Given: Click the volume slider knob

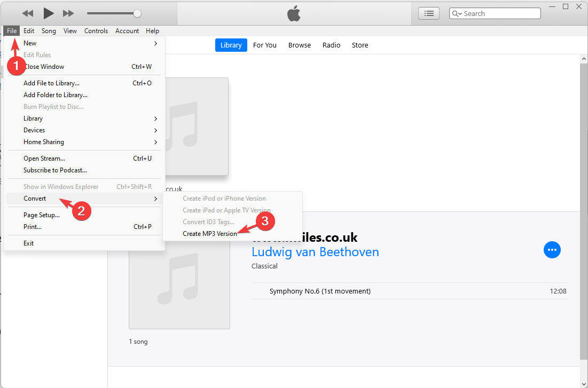Looking at the screenshot, I should (x=137, y=13).
